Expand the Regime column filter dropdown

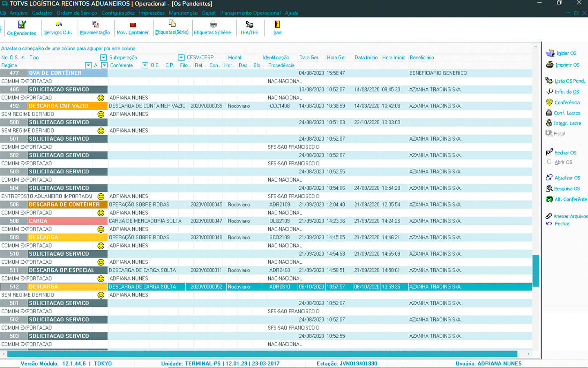(x=88, y=65)
